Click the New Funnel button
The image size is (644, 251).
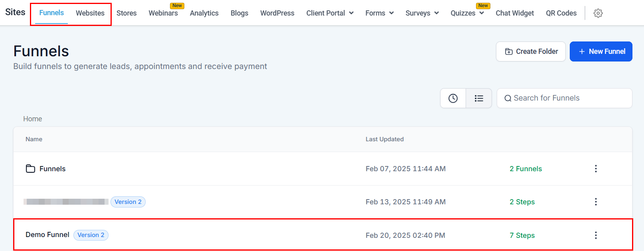(601, 51)
